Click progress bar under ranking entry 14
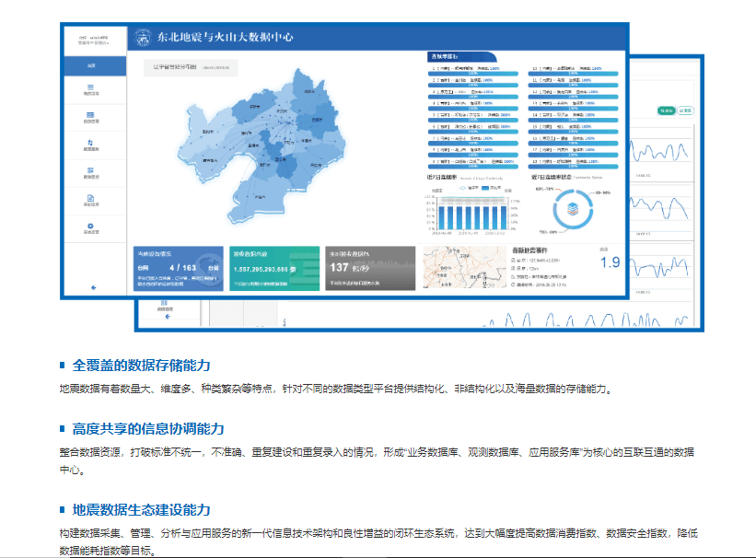756x558 pixels. click(x=573, y=120)
